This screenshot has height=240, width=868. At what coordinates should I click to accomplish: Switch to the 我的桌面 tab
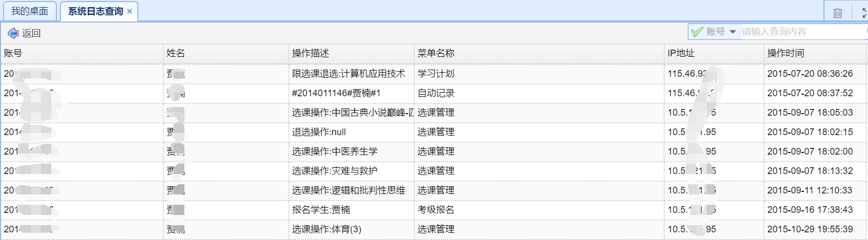tap(30, 11)
